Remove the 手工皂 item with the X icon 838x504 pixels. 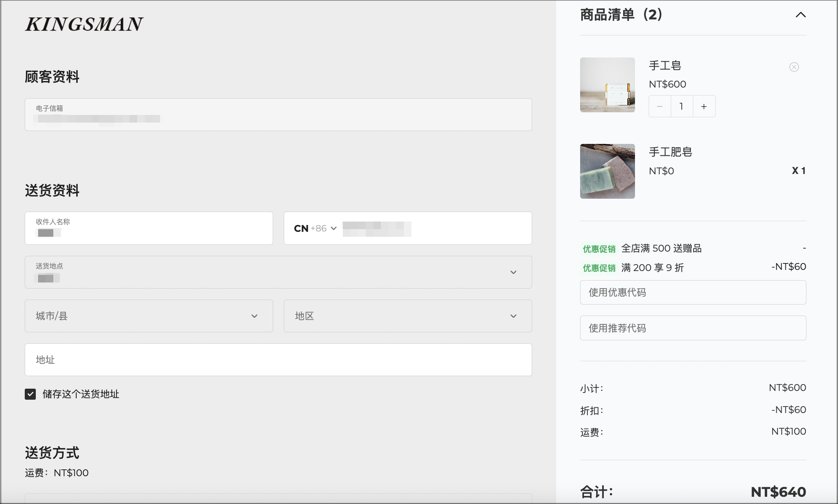[794, 67]
